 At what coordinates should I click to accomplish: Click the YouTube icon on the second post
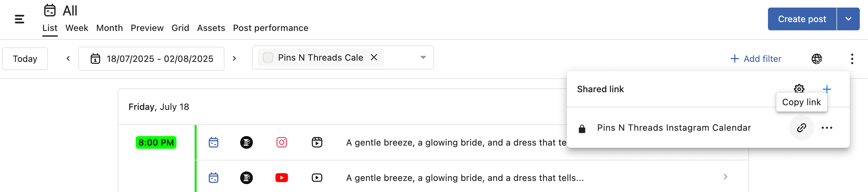(281, 177)
